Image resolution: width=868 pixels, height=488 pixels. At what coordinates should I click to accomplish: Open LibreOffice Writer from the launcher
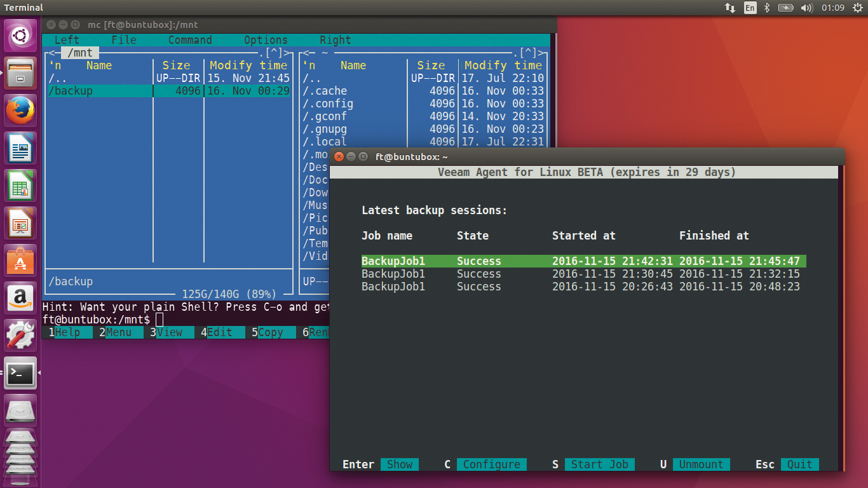click(x=21, y=148)
